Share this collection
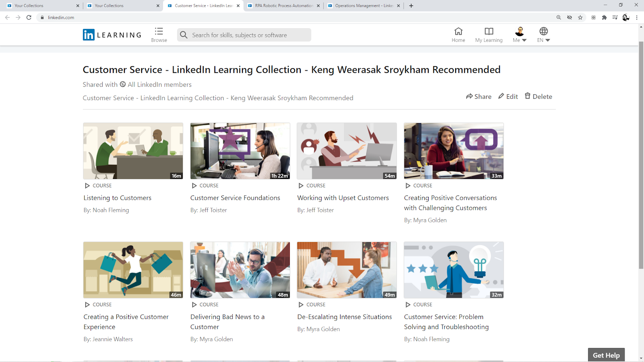 tap(479, 97)
